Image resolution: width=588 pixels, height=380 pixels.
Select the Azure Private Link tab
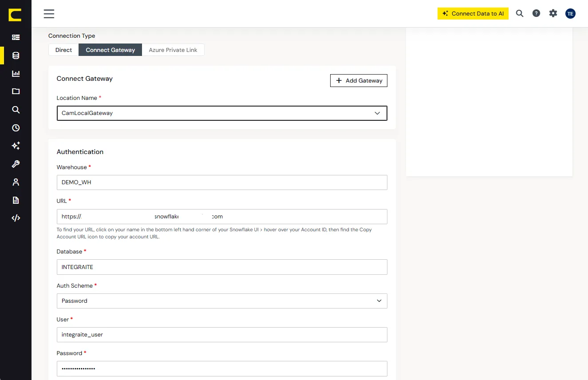pos(173,50)
